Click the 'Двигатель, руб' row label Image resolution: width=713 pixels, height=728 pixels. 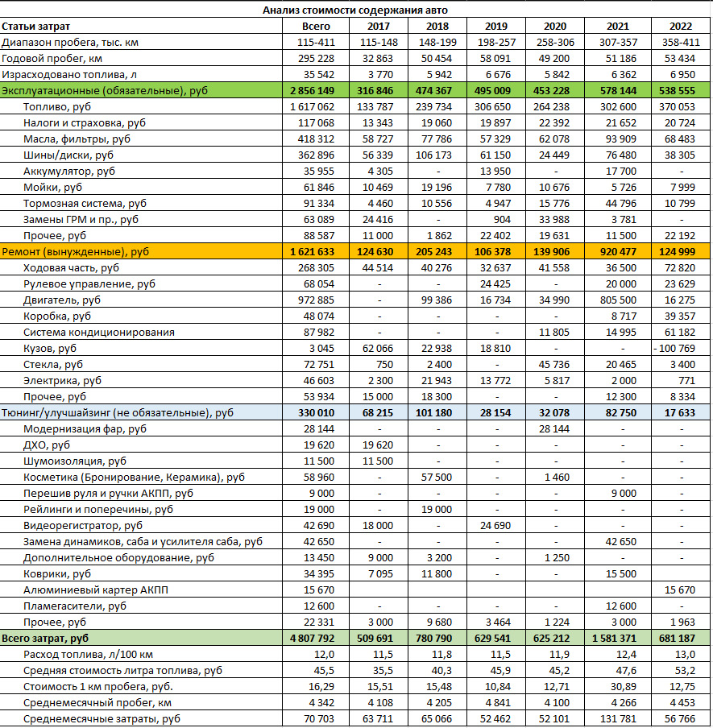click(x=62, y=300)
